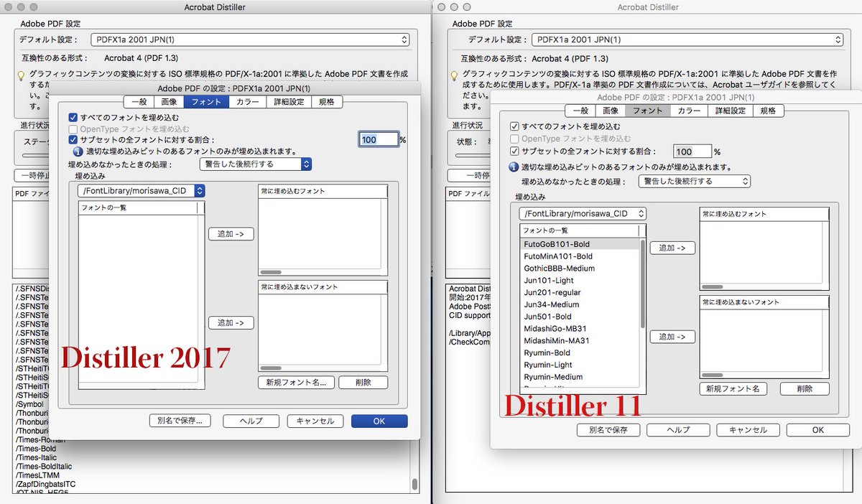The width and height of the screenshot is (862, 504).
Task: Select カラー tab in Distiller 11 dialog
Action: tap(689, 111)
